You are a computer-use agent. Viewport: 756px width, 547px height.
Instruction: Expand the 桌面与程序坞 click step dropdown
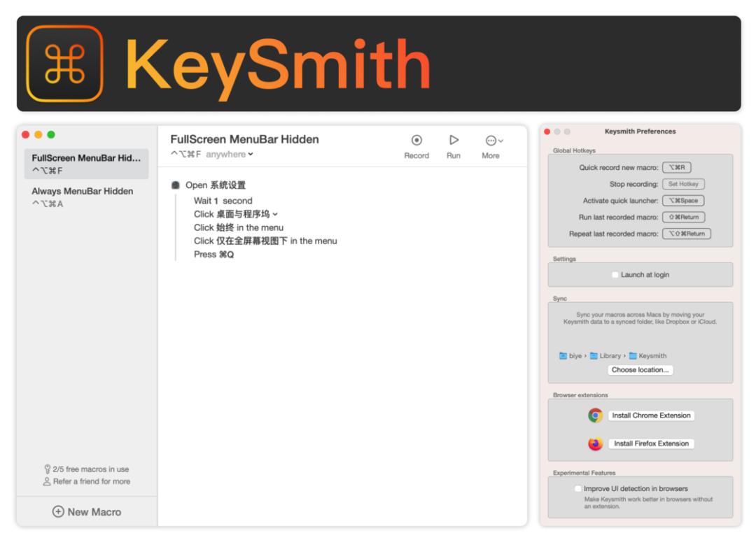(x=275, y=214)
